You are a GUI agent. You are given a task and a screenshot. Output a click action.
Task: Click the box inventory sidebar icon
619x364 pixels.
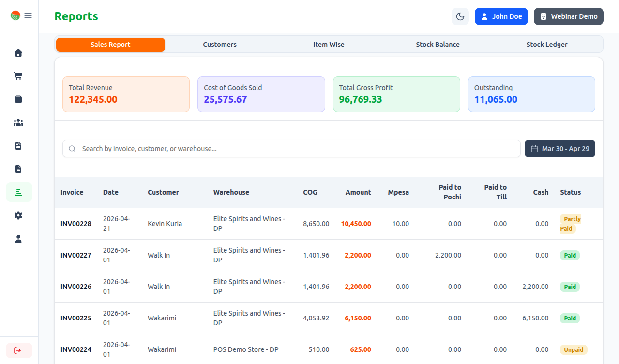pos(18,99)
